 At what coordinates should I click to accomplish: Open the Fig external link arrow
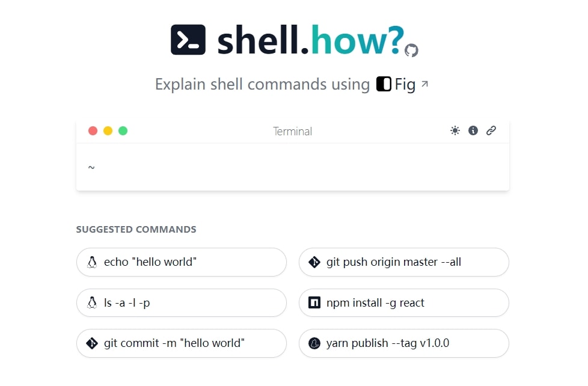tap(424, 84)
